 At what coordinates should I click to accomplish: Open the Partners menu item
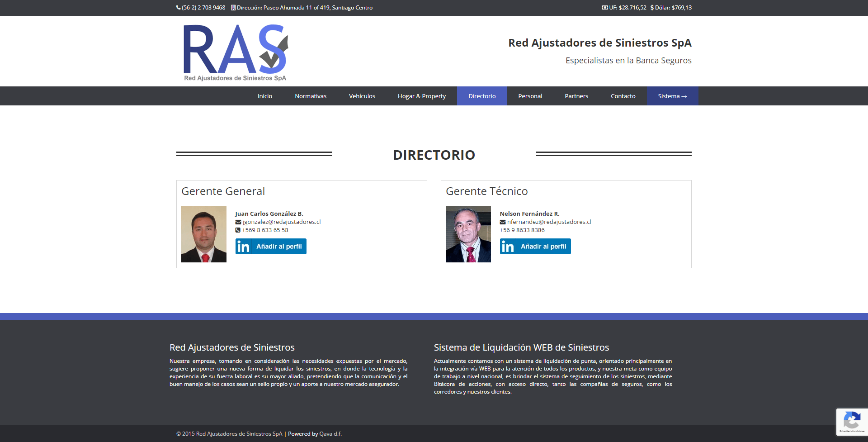576,96
